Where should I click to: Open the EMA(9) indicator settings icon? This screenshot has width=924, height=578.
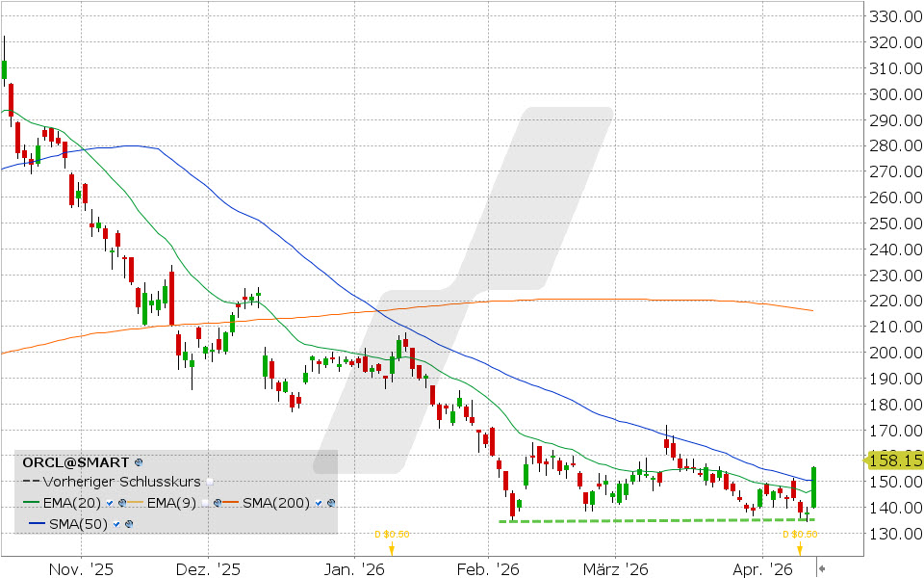click(x=218, y=503)
